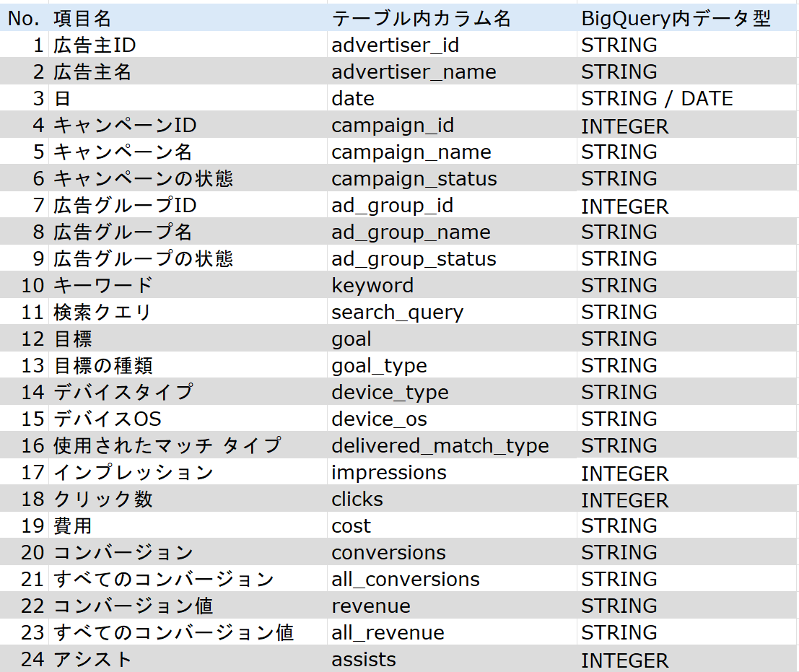
Task: Select the STRING type cell for cost
Action: click(x=686, y=525)
